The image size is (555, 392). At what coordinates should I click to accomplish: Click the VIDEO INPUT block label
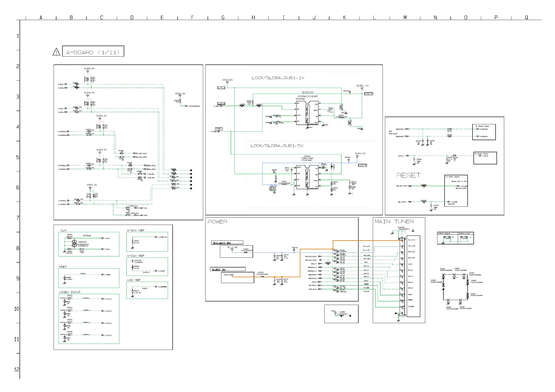coord(70,292)
